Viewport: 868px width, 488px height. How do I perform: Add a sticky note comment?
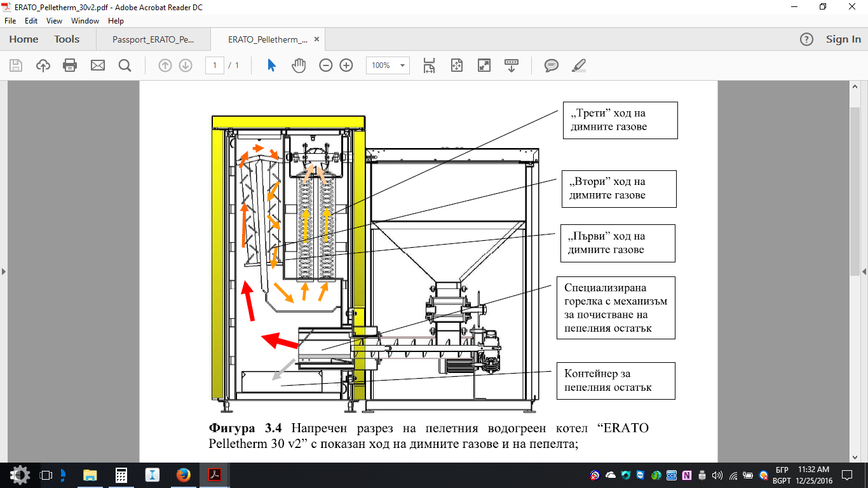tap(551, 65)
